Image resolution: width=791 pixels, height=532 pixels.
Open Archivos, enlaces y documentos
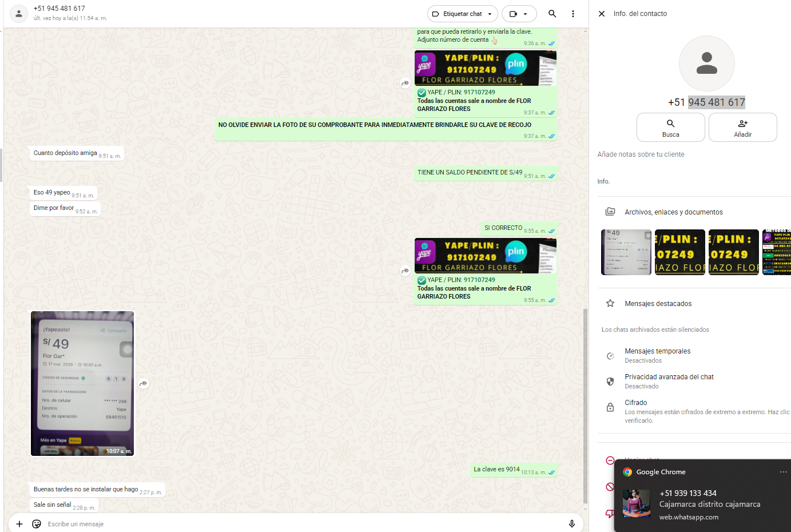(x=673, y=212)
